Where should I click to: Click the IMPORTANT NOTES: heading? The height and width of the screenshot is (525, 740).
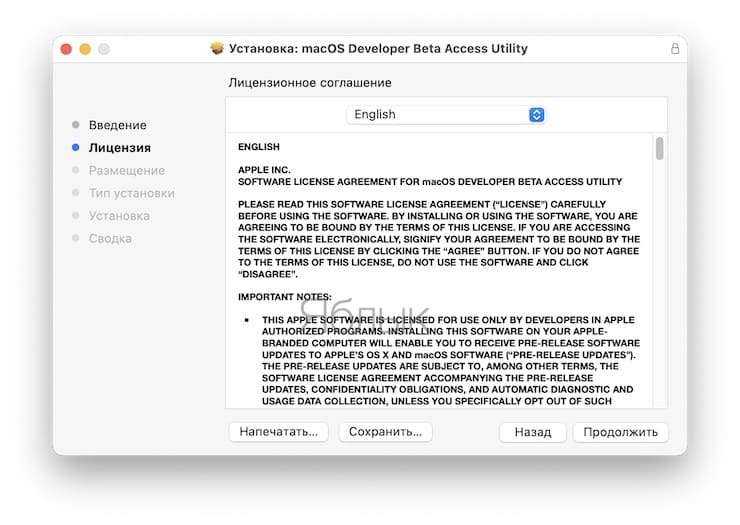pyautogui.click(x=285, y=297)
